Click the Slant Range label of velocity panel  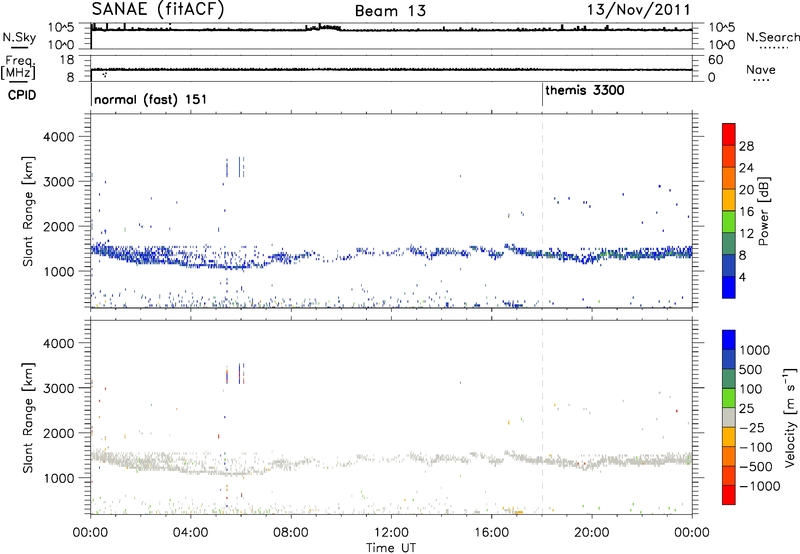pos(28,418)
